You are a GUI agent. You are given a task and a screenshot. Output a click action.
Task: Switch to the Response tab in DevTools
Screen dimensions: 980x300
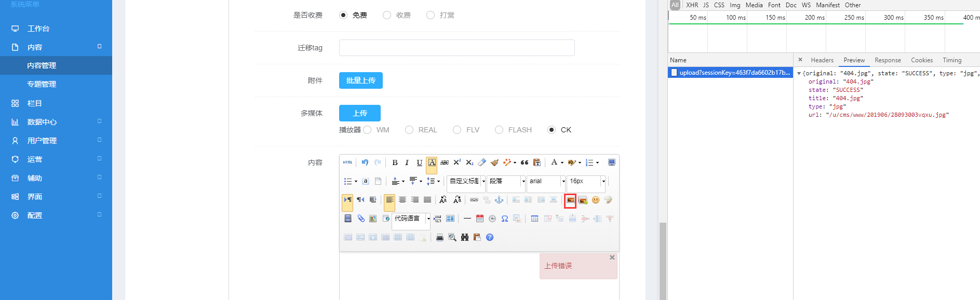click(x=888, y=60)
